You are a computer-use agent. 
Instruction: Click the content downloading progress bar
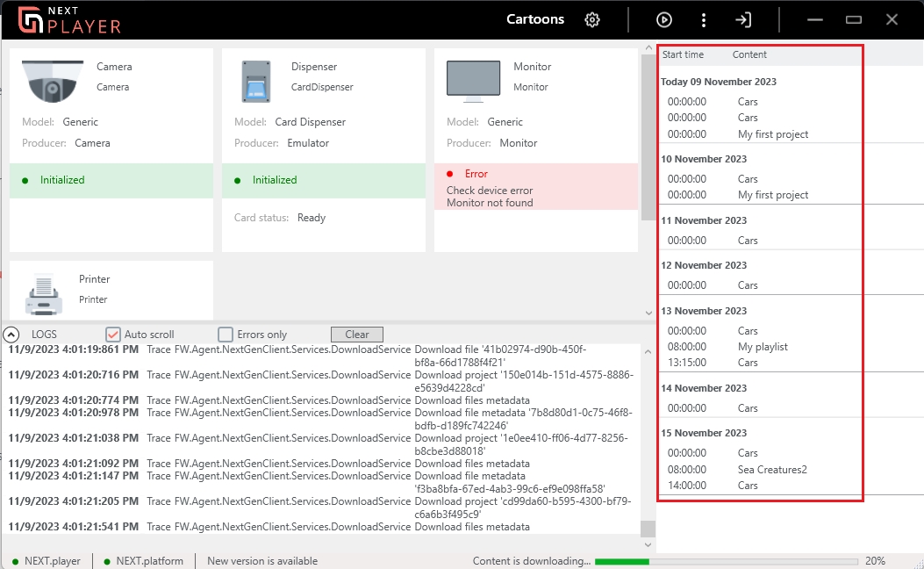(726, 561)
